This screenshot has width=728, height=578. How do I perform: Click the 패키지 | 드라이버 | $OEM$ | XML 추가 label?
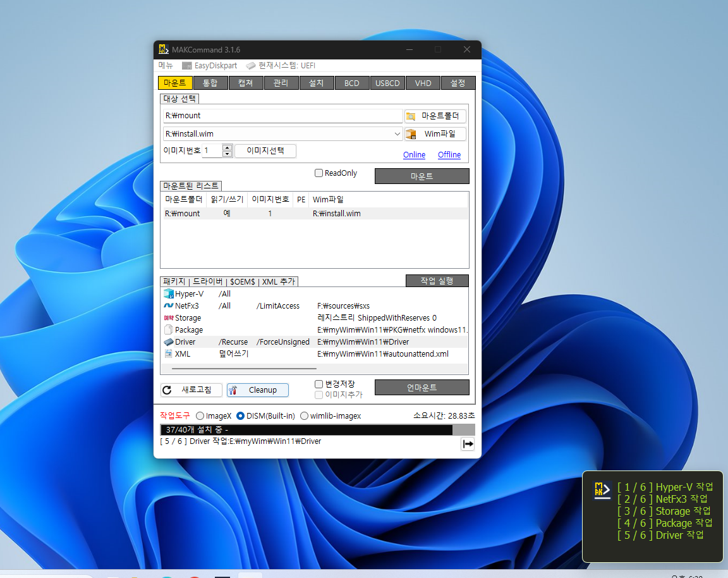(x=229, y=281)
